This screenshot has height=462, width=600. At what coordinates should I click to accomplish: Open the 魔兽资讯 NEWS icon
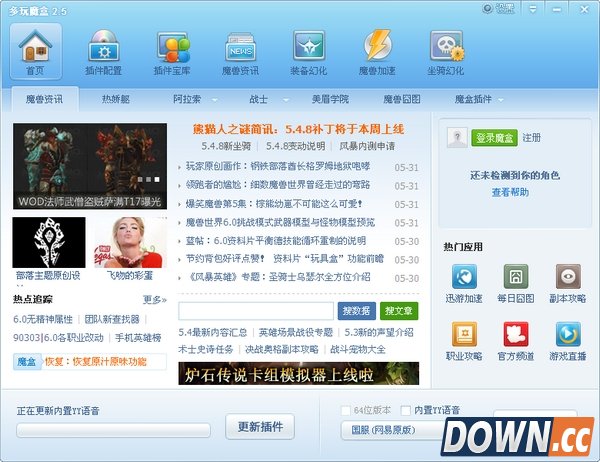pyautogui.click(x=240, y=51)
